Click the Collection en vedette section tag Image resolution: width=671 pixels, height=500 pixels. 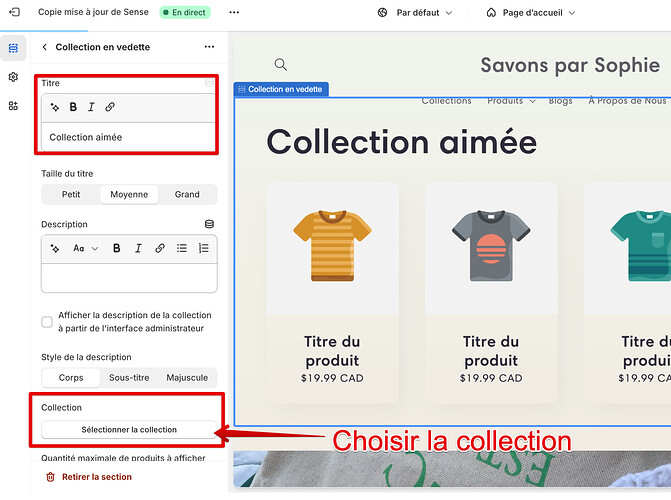(x=281, y=89)
